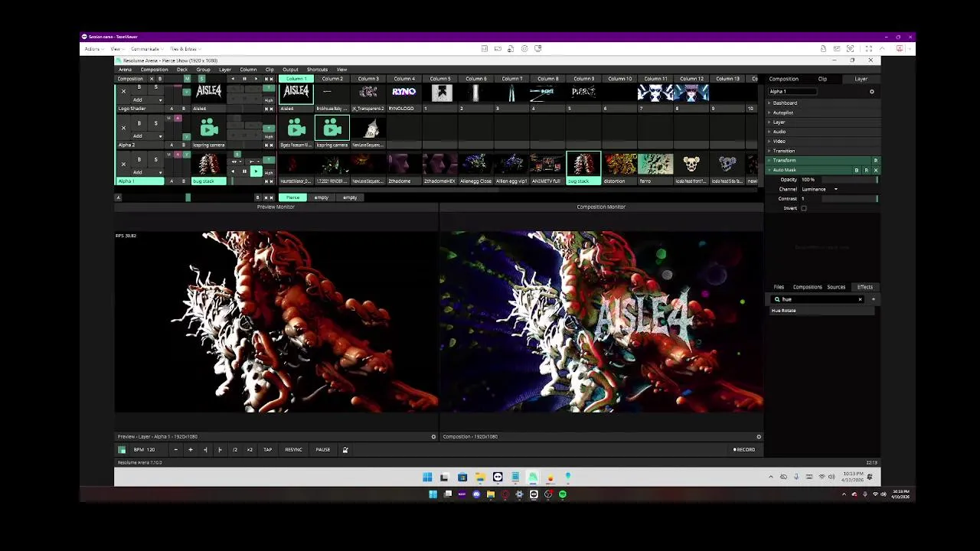
Task: Open Composition Monitor settings gear
Action: (759, 436)
